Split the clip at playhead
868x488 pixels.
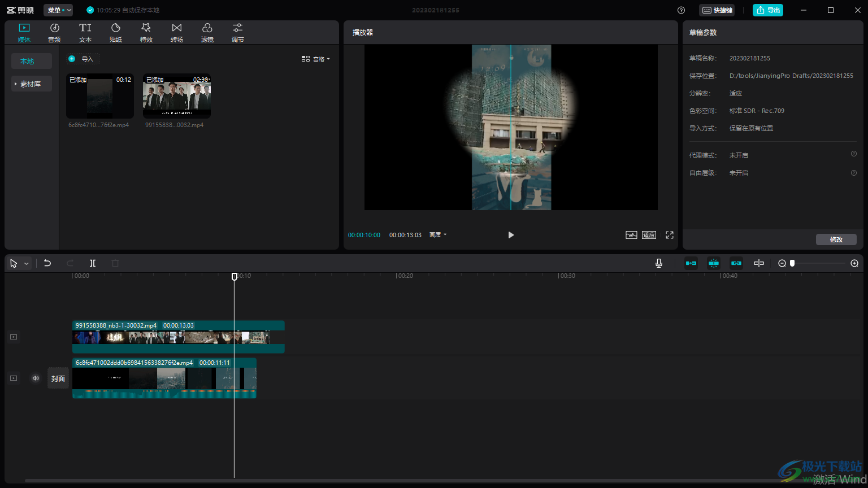(x=93, y=263)
